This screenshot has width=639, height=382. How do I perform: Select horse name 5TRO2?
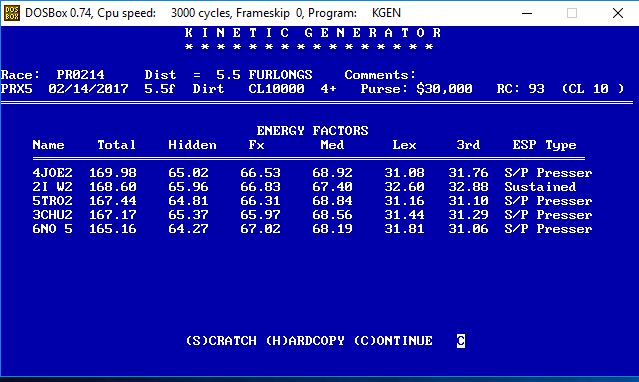tap(53, 201)
